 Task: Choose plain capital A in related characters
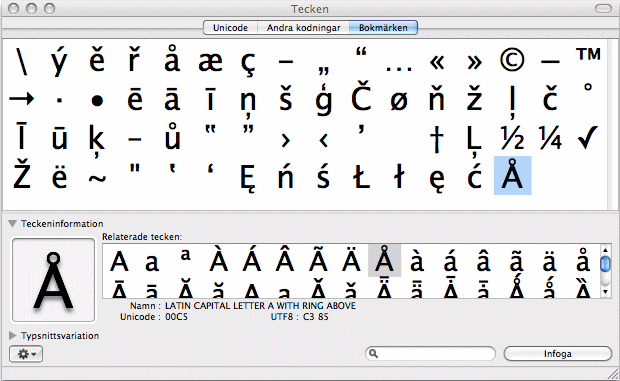pos(119,262)
